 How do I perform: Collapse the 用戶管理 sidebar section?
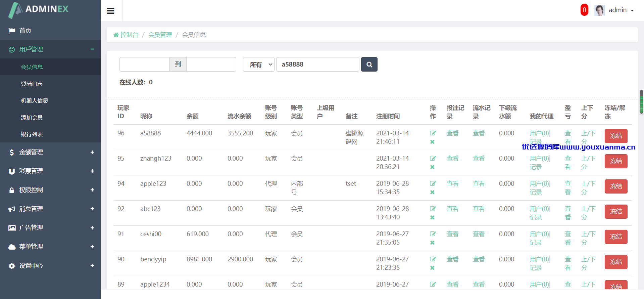50,49
